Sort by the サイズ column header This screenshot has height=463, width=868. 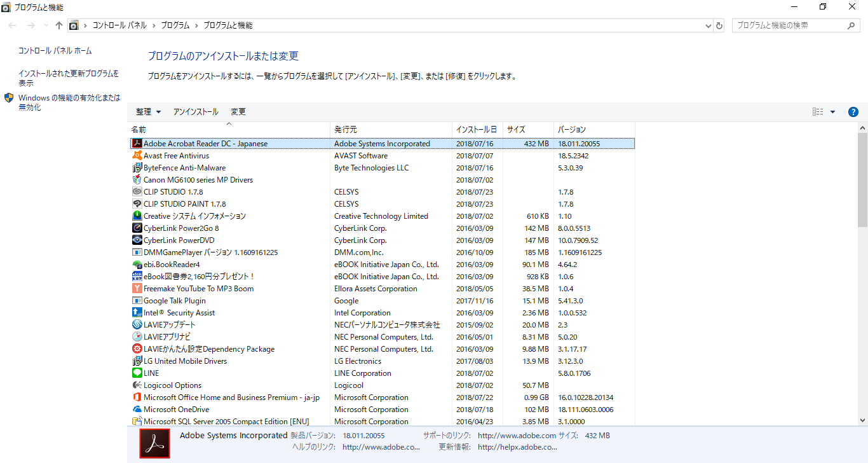click(528, 130)
